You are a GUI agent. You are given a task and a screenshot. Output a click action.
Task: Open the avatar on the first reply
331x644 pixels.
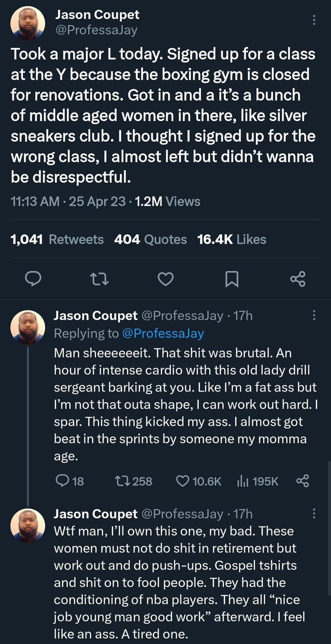[x=28, y=327]
